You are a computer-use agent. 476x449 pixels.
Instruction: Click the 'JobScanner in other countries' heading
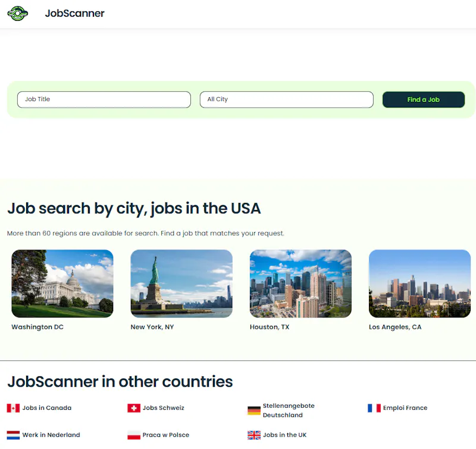[x=120, y=382]
